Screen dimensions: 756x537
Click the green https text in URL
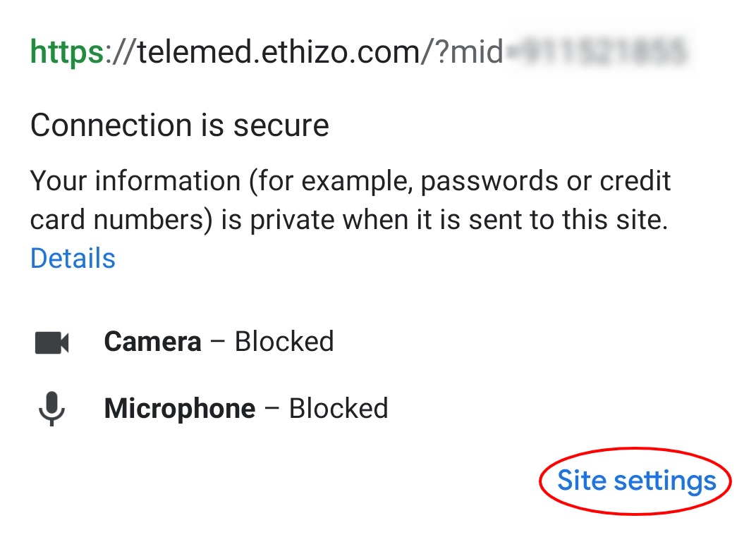67,51
